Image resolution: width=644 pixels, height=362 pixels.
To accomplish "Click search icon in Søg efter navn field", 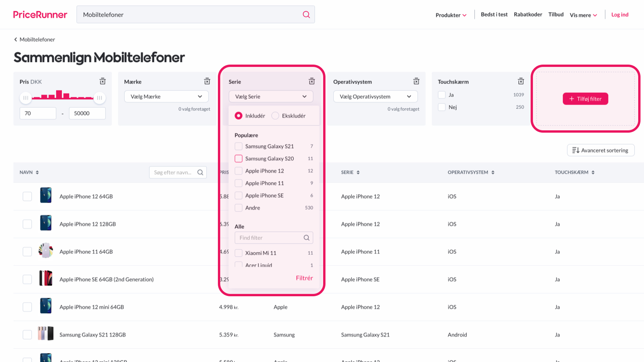I will click(200, 172).
